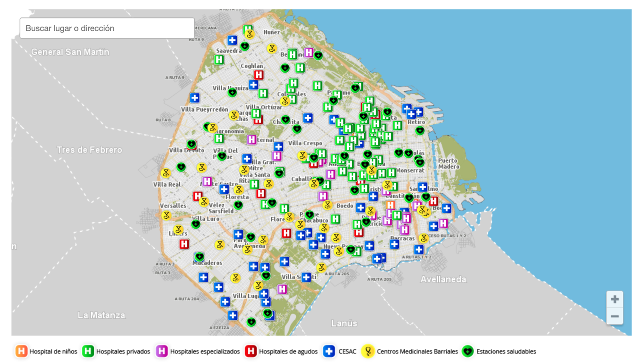The image size is (642, 364).
Task: Click the 'La Matanza' map label
Action: pos(101,315)
